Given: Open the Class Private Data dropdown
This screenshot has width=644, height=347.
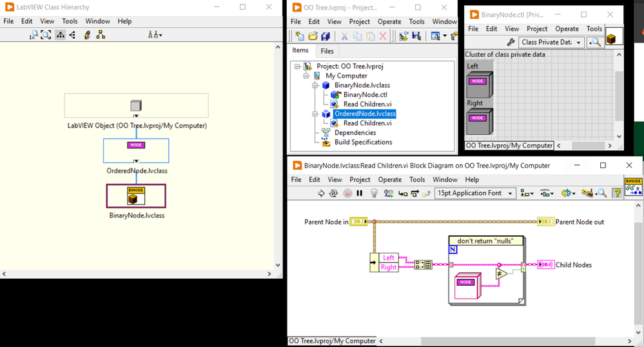Looking at the screenshot, I should click(551, 42).
